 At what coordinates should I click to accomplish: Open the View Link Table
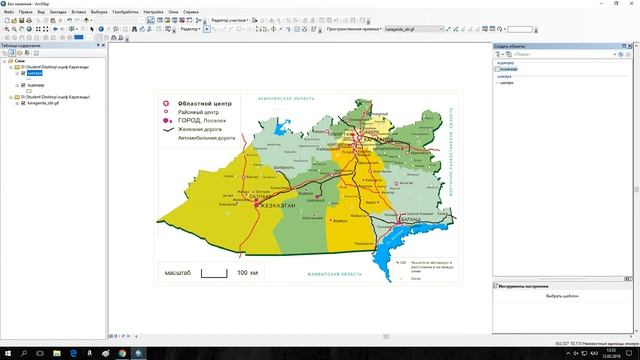(492, 29)
